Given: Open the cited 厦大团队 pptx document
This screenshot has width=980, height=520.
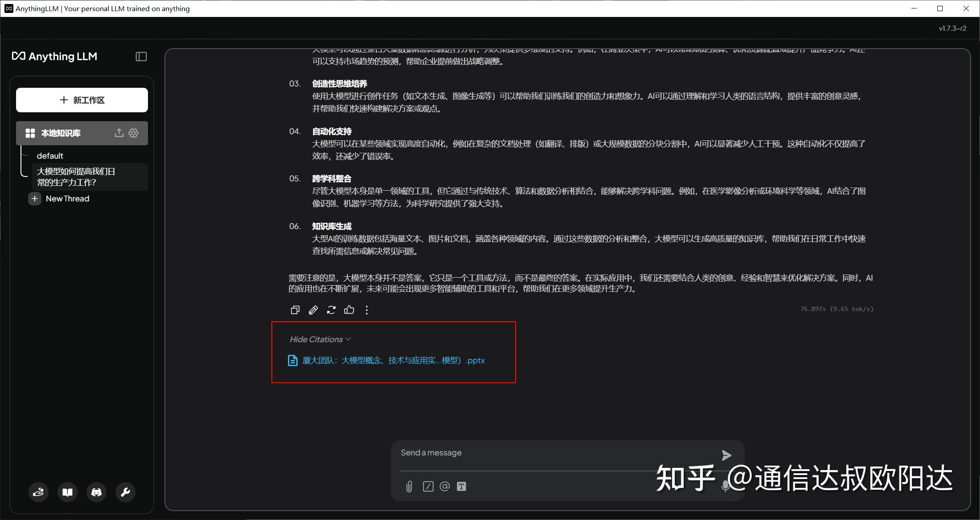Looking at the screenshot, I should click(x=394, y=360).
